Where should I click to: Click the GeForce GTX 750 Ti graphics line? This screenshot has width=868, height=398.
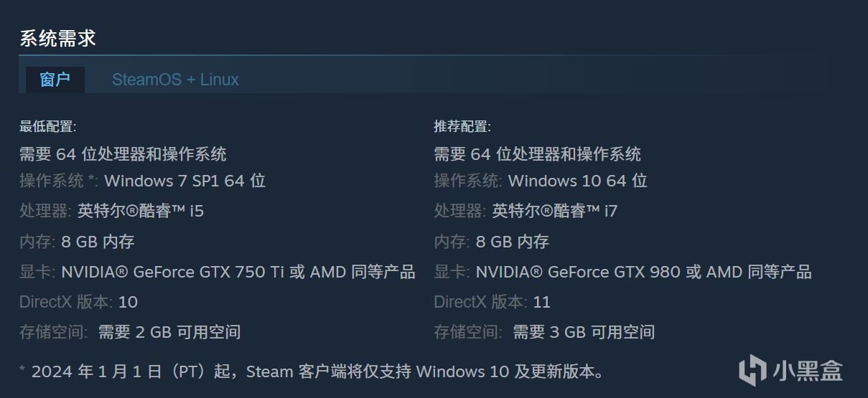(x=238, y=272)
